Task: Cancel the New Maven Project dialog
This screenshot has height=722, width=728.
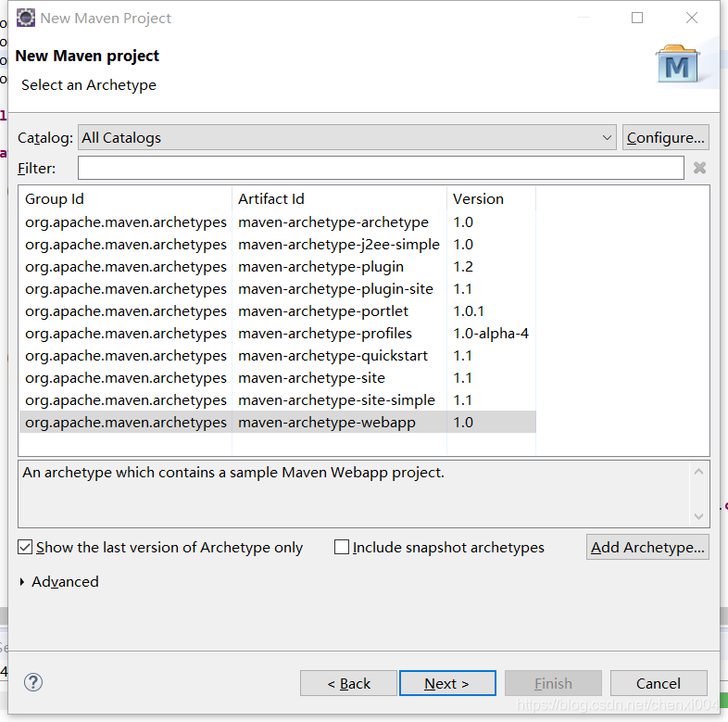Action: [659, 683]
